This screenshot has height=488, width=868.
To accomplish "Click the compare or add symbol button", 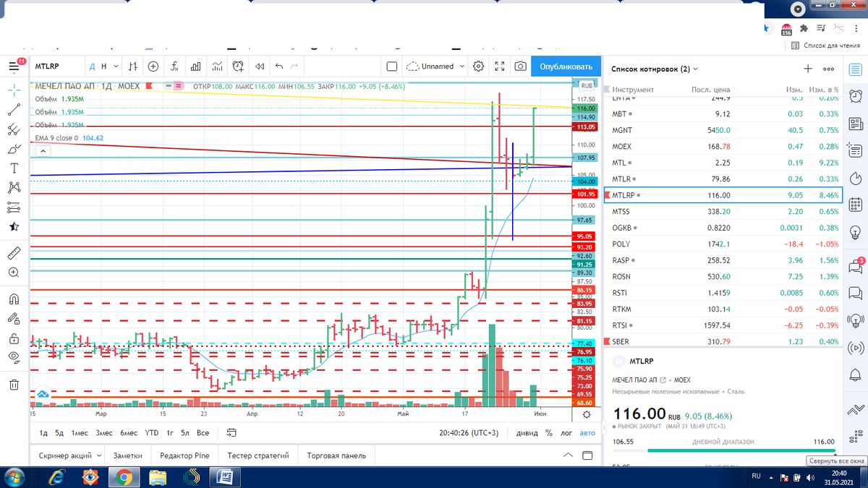I will pos(153,66).
